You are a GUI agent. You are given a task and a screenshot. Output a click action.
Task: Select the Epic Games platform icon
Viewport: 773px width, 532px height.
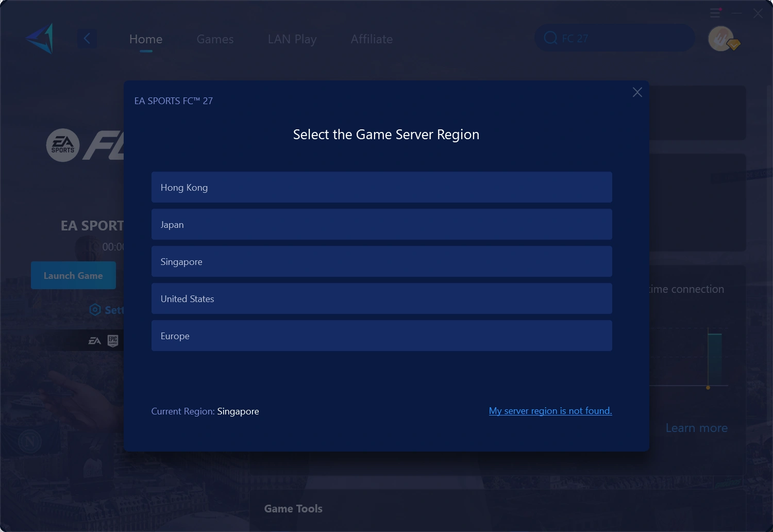coord(113,341)
